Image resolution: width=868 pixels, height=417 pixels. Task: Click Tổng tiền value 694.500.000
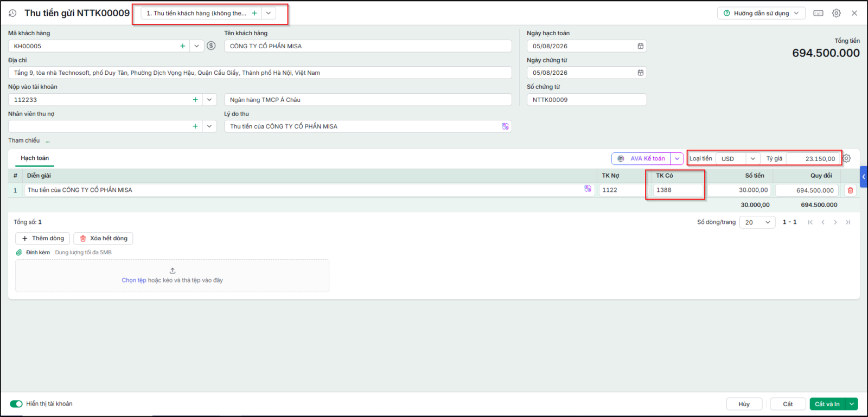click(826, 53)
